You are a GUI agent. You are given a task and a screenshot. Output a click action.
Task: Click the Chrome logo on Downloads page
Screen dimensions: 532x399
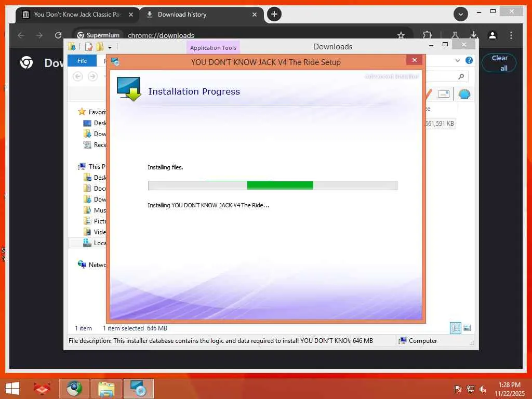click(x=26, y=62)
